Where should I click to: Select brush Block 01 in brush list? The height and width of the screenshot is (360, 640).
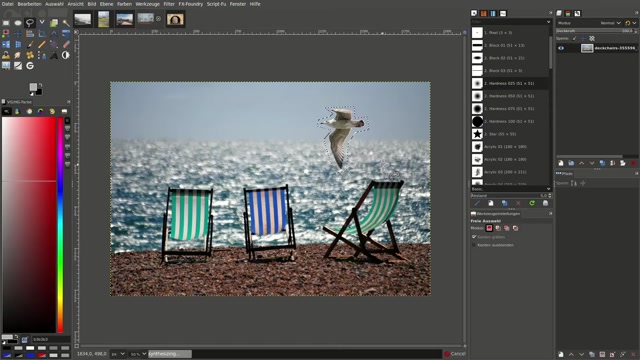510,45
